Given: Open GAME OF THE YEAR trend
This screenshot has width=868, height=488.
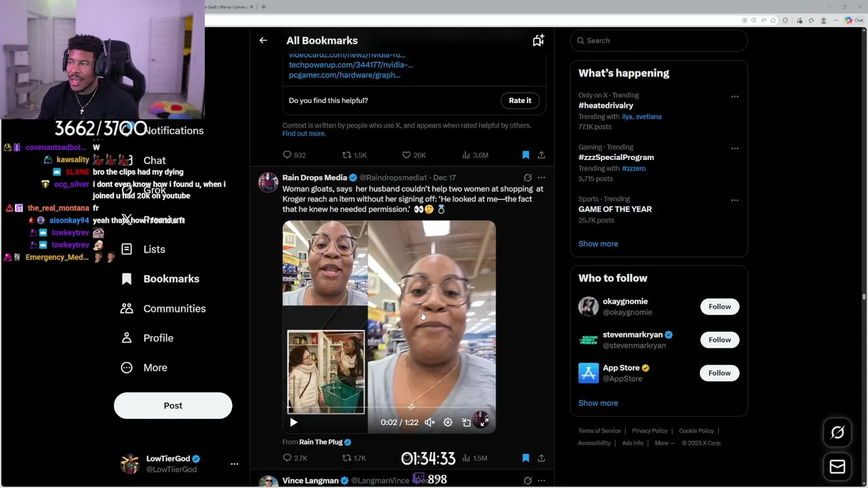Looking at the screenshot, I should [615, 209].
